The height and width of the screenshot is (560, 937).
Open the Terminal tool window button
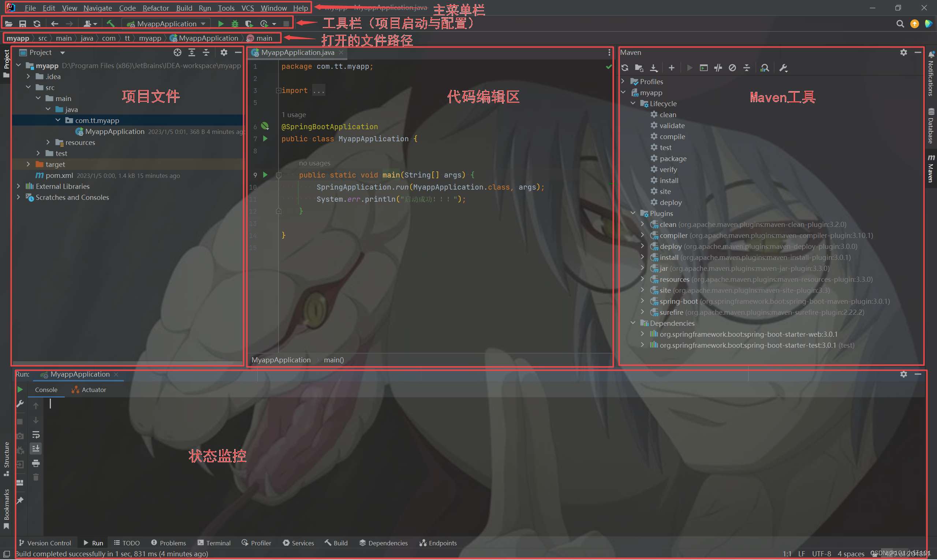click(214, 543)
